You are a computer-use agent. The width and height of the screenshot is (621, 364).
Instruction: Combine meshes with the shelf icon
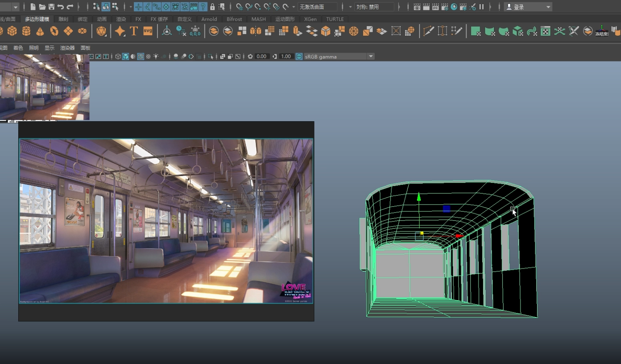214,31
